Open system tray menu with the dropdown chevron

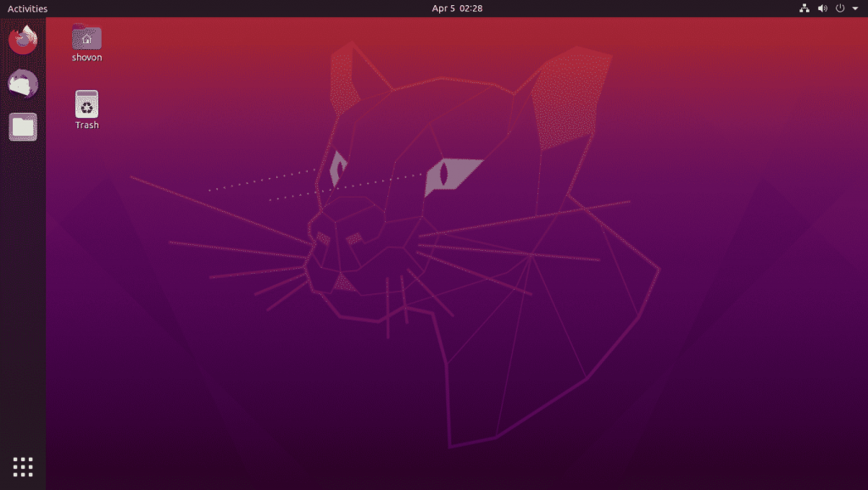pyautogui.click(x=854, y=8)
